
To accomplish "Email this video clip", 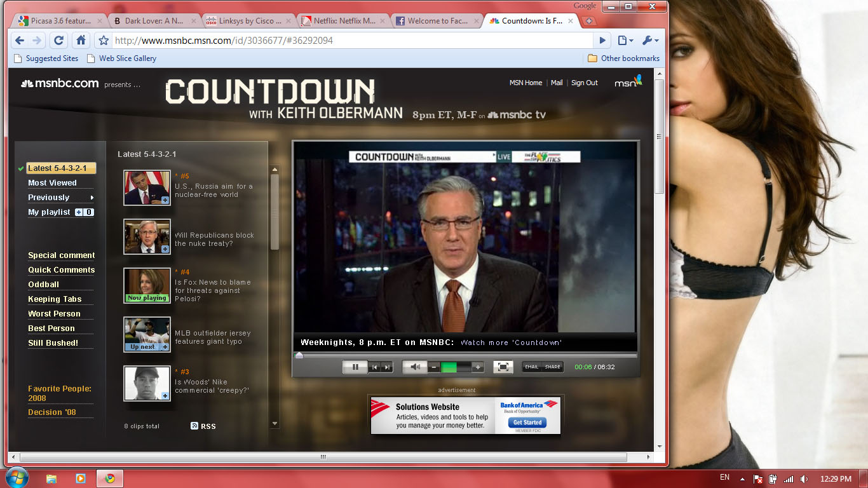I will pyautogui.click(x=532, y=367).
